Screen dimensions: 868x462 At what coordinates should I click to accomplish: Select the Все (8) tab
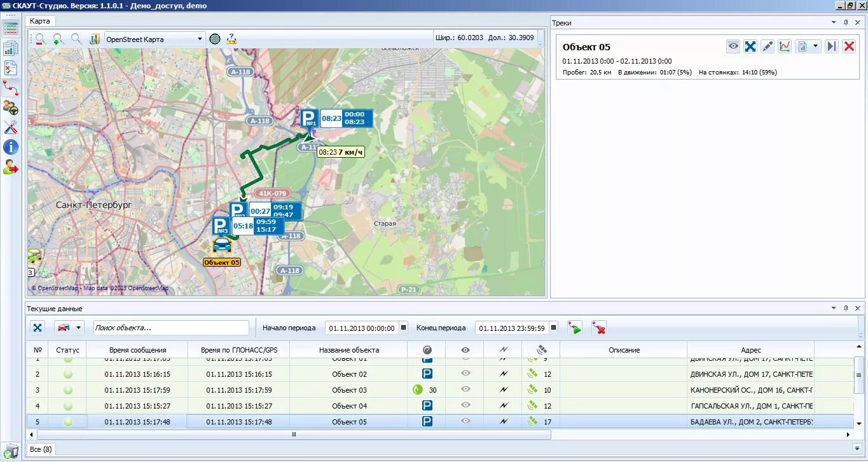(x=41, y=449)
